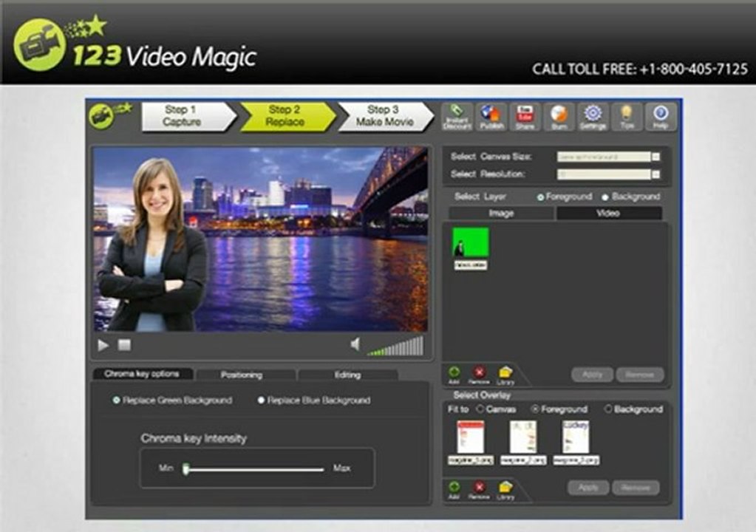Click the red Remove icon in overlay panel
This screenshot has width=756, height=532.
pyautogui.click(x=479, y=490)
